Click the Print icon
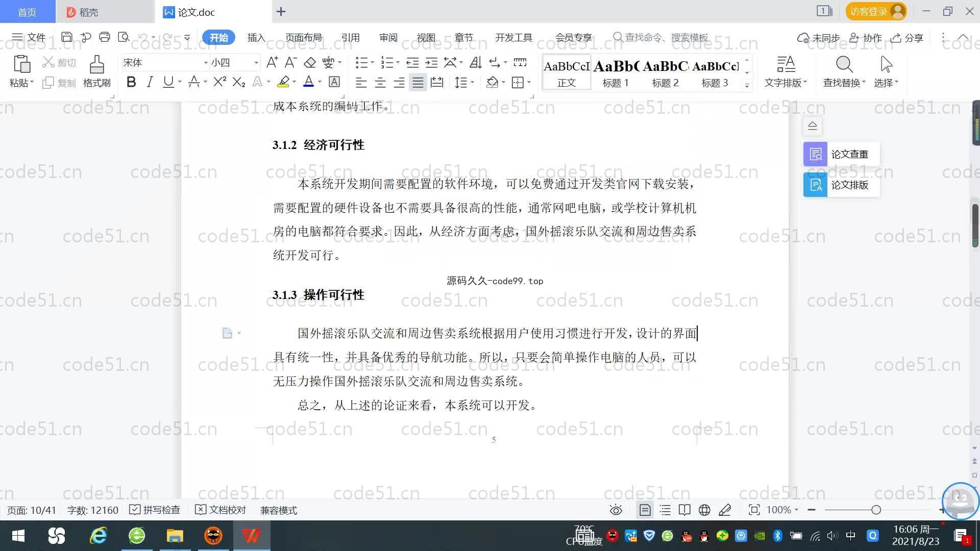 click(x=104, y=37)
